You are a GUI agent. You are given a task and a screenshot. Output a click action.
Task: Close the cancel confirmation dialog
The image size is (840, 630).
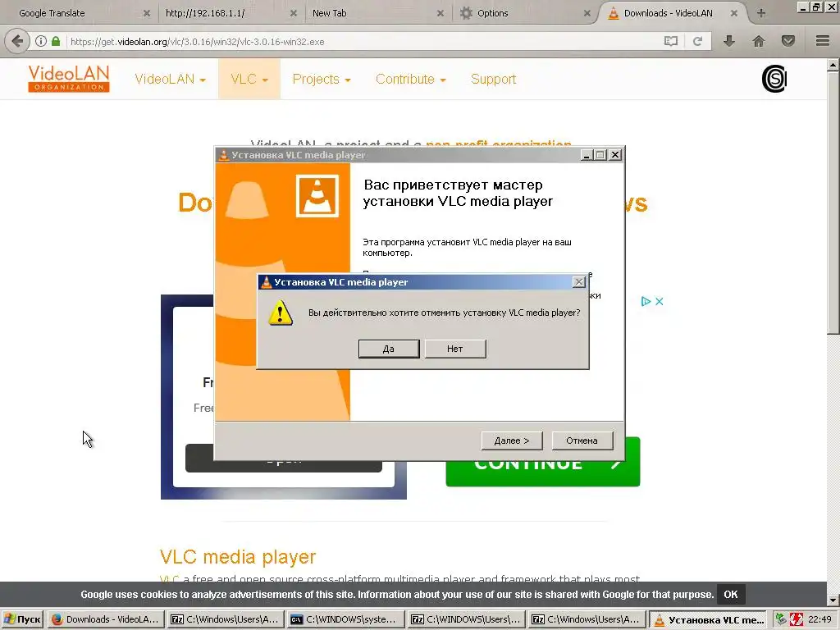pyautogui.click(x=578, y=282)
